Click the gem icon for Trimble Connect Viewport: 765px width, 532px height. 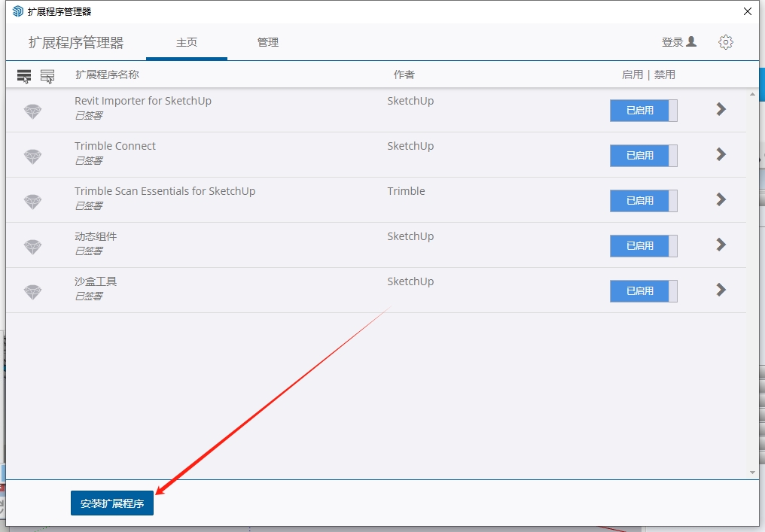click(x=32, y=156)
